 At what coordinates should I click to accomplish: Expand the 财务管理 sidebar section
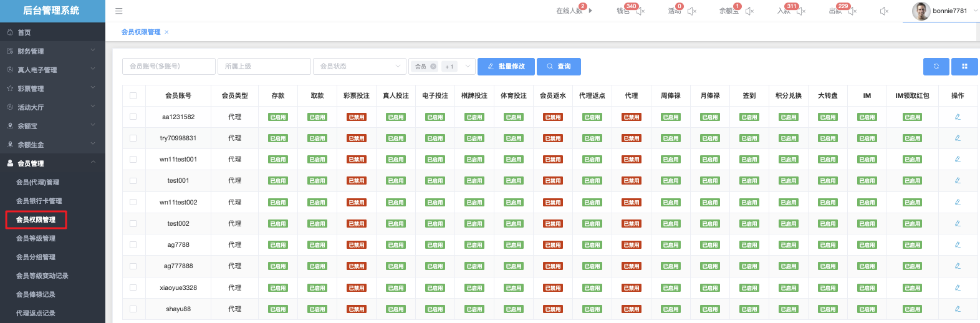52,51
